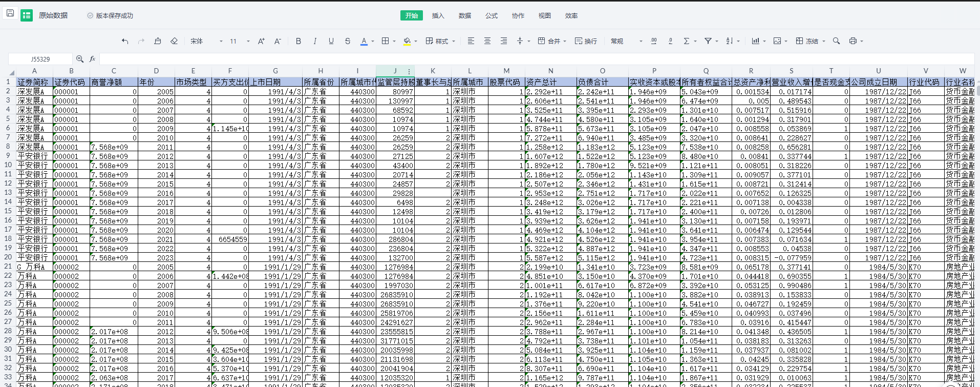Toggle underline formatting
980x387 pixels.
click(x=331, y=41)
